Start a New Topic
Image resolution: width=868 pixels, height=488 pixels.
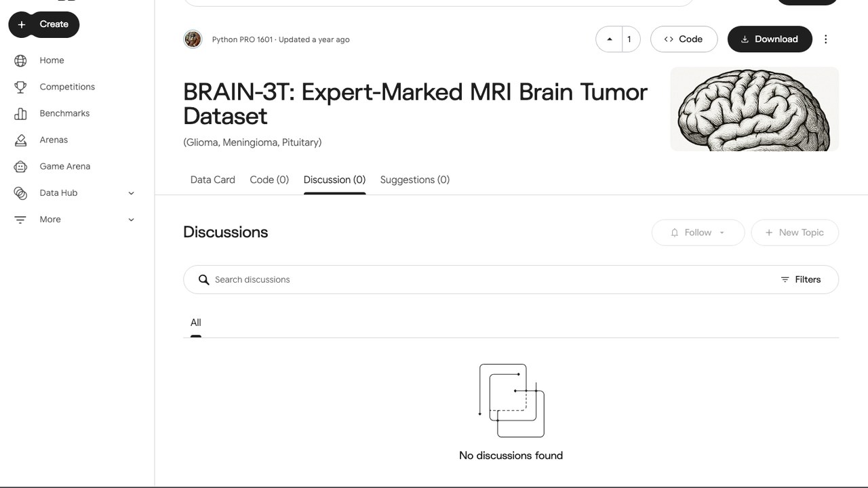pyautogui.click(x=795, y=232)
